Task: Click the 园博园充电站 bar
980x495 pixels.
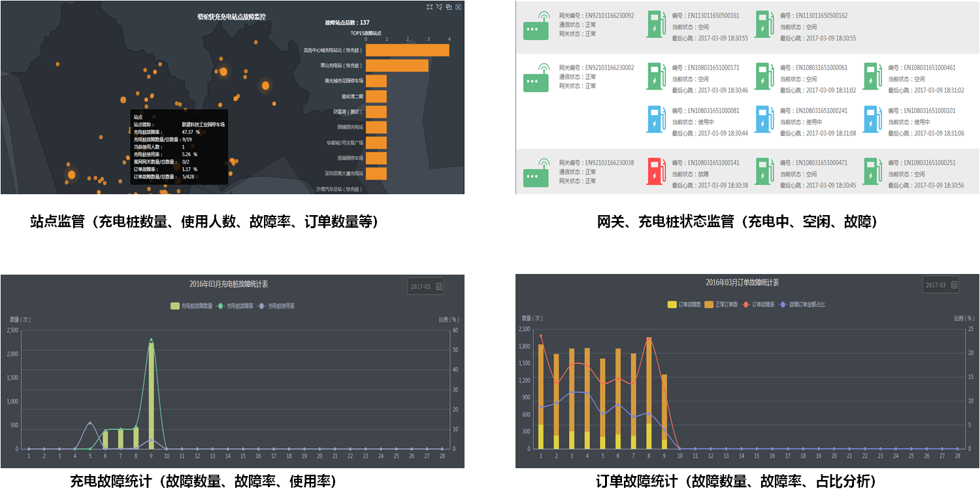Action: [376, 128]
